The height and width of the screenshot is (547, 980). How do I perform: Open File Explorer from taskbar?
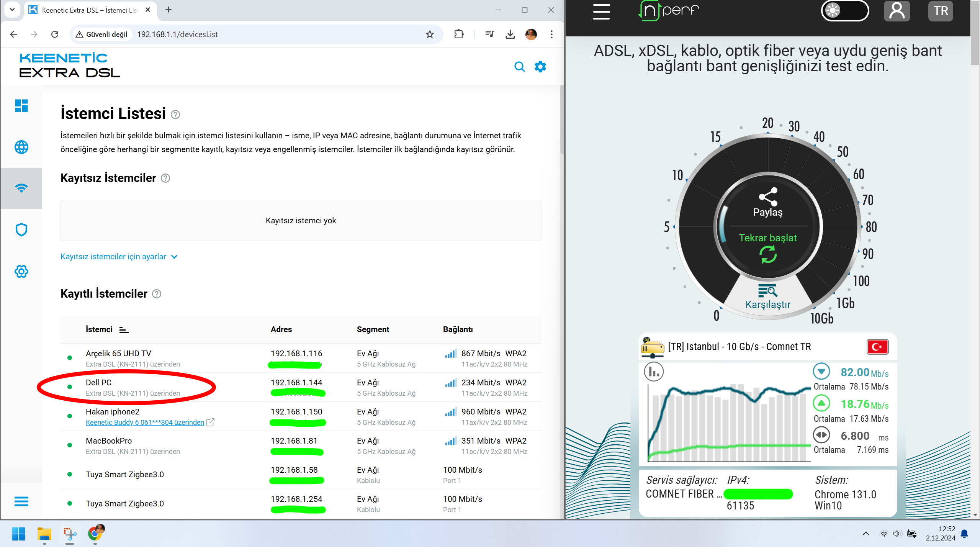[44, 534]
